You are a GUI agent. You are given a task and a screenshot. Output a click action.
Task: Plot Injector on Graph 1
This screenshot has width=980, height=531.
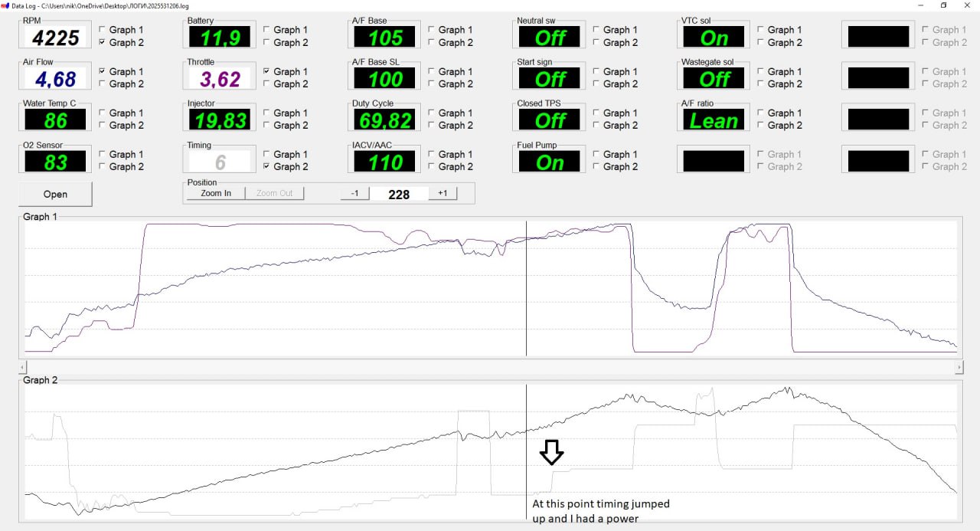[267, 113]
